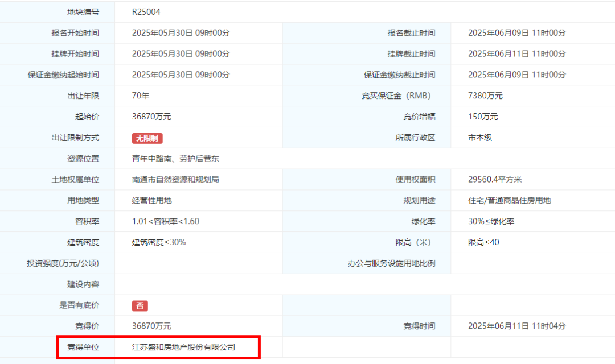This screenshot has height=364, width=615.
Task: Click the 出让限制方式 label
Action: (x=75, y=138)
